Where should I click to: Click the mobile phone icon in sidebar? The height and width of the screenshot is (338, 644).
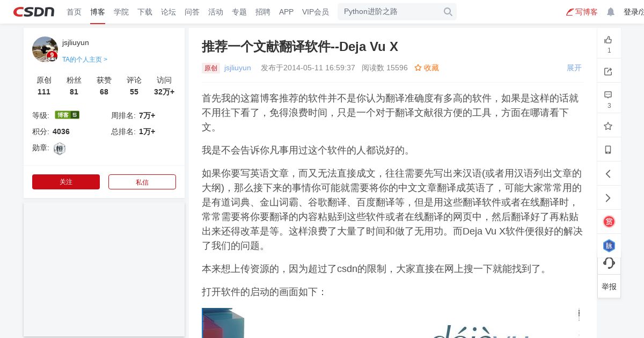click(x=608, y=150)
